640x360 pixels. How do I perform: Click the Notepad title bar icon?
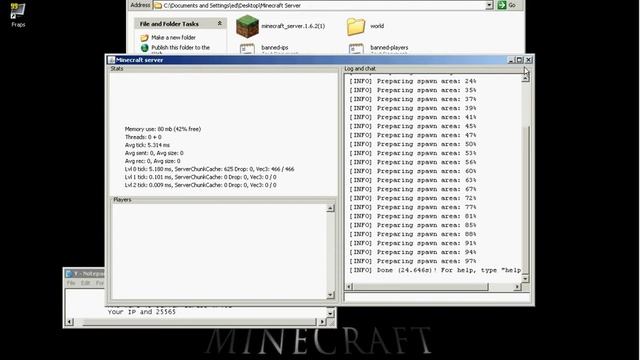tap(69, 273)
